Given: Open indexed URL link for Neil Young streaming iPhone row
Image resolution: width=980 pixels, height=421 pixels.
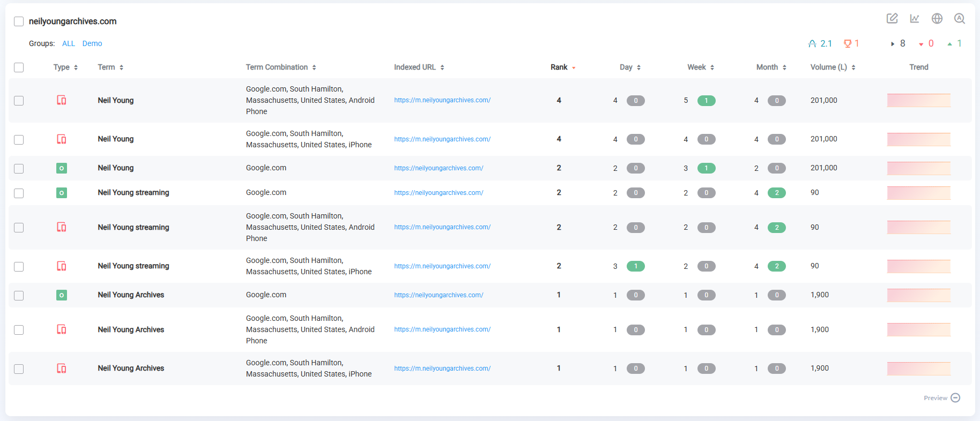Looking at the screenshot, I should (x=442, y=266).
